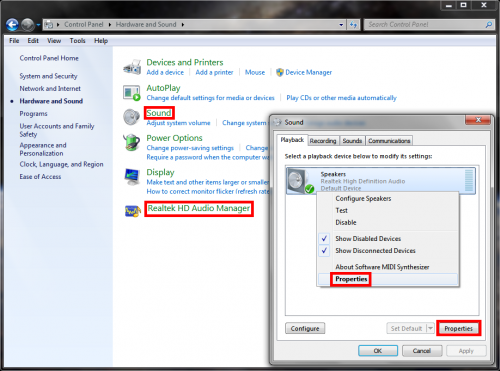The height and width of the screenshot is (371, 500).
Task: Open the Tools menu
Action: pos(78,41)
